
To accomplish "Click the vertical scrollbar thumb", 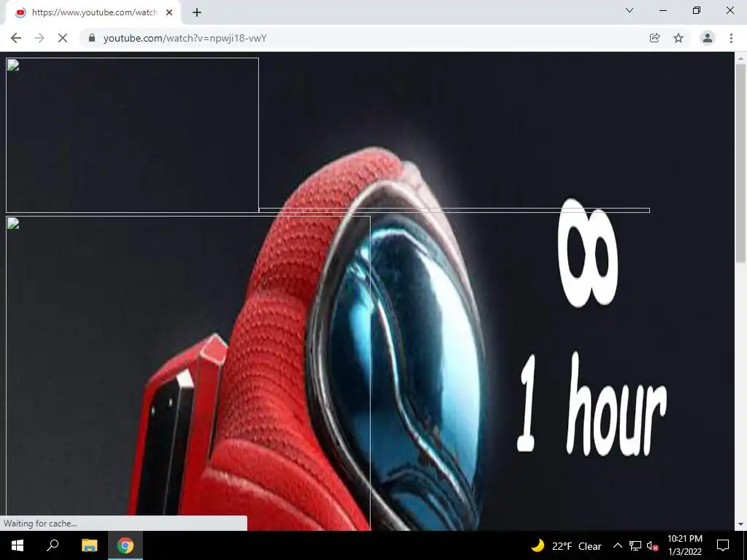I will pos(740,163).
